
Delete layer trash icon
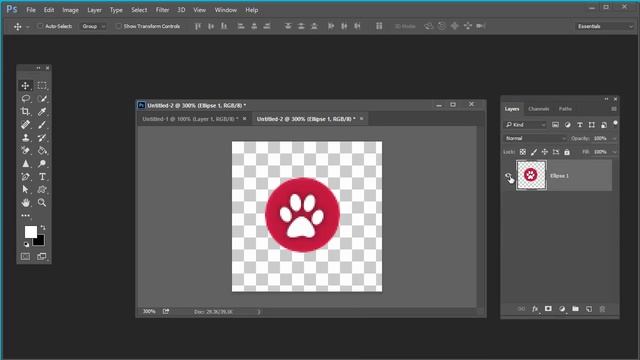point(602,309)
